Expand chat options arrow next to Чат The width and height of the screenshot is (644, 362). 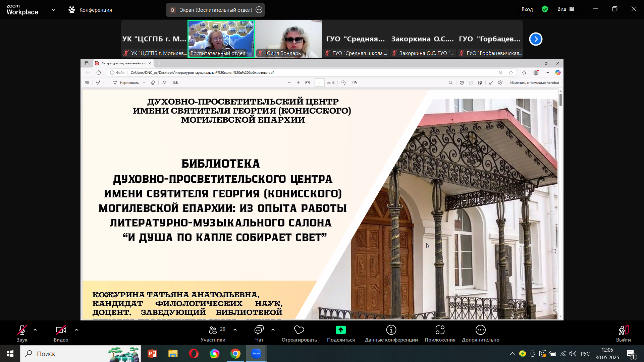point(273,330)
